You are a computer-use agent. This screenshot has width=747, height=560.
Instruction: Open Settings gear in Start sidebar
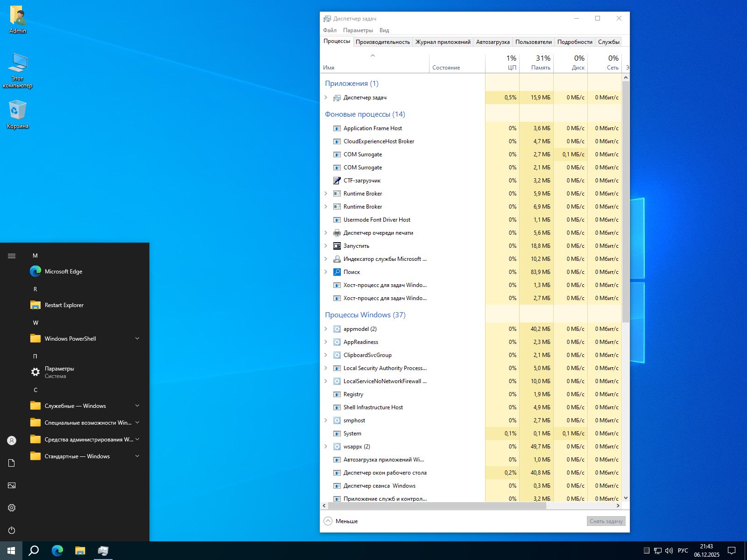[12, 508]
